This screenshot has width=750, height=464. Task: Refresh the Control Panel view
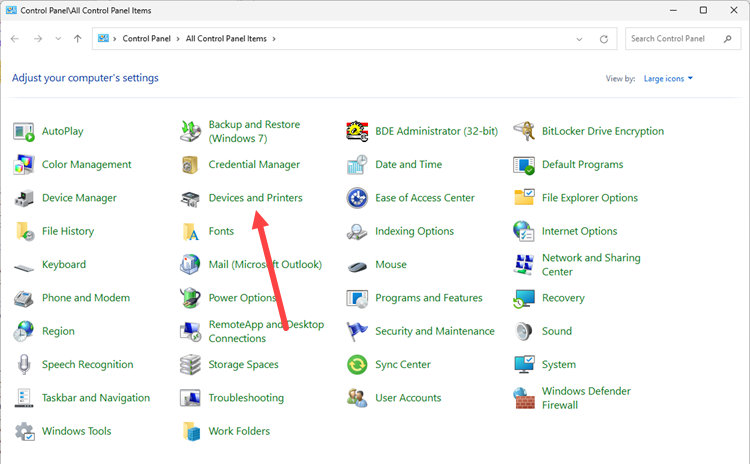coord(604,39)
